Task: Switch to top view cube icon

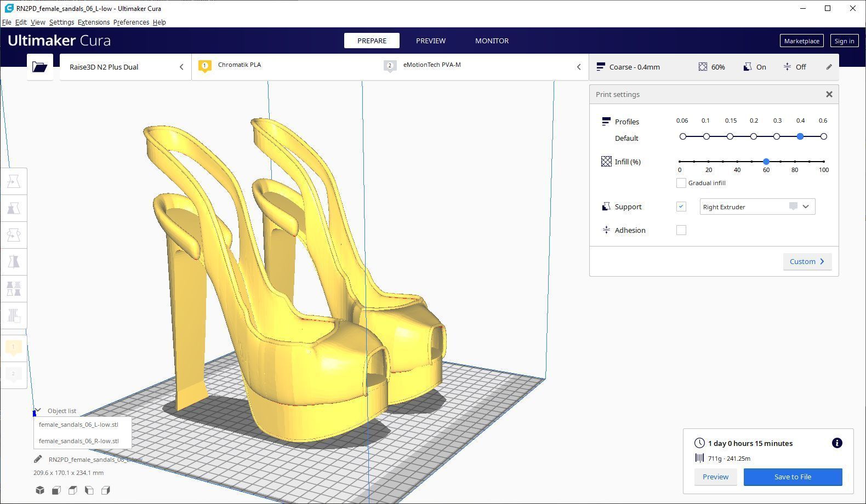Action: [x=72, y=490]
